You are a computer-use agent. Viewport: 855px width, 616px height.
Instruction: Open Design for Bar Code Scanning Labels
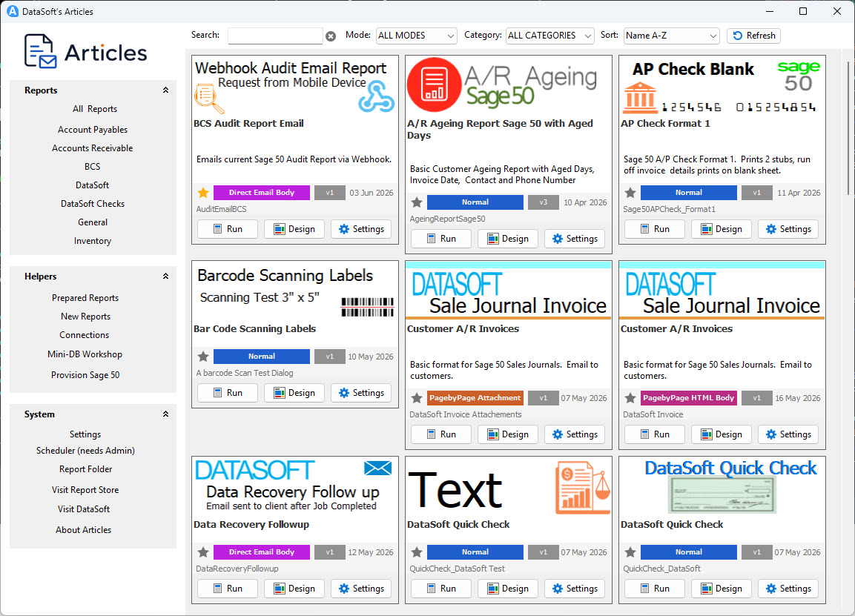click(294, 393)
